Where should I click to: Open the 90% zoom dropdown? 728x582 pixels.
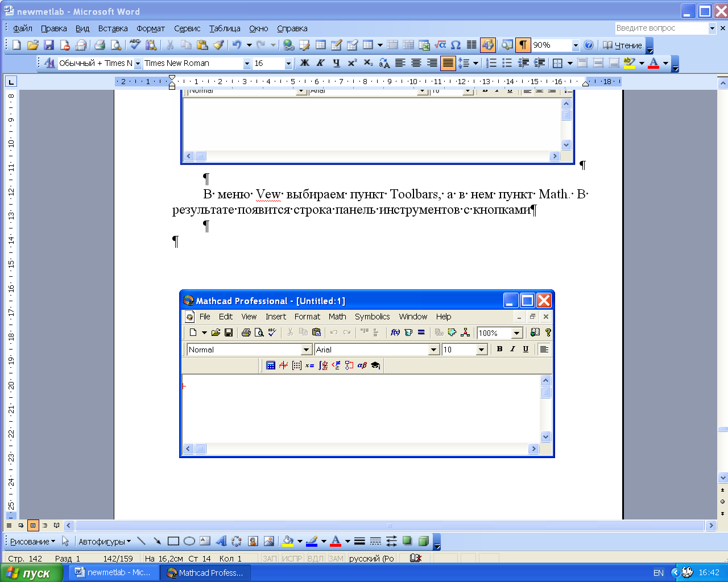point(576,45)
